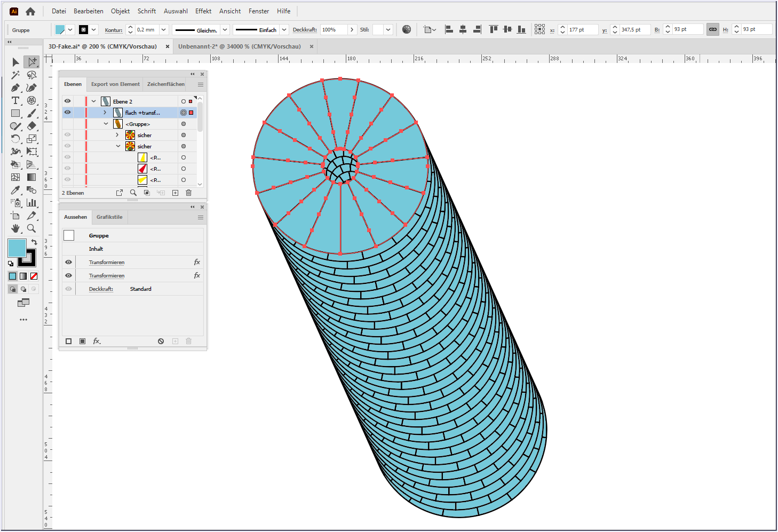
Task: Toggle visibility of the Ebene 2 layer
Action: click(67, 101)
